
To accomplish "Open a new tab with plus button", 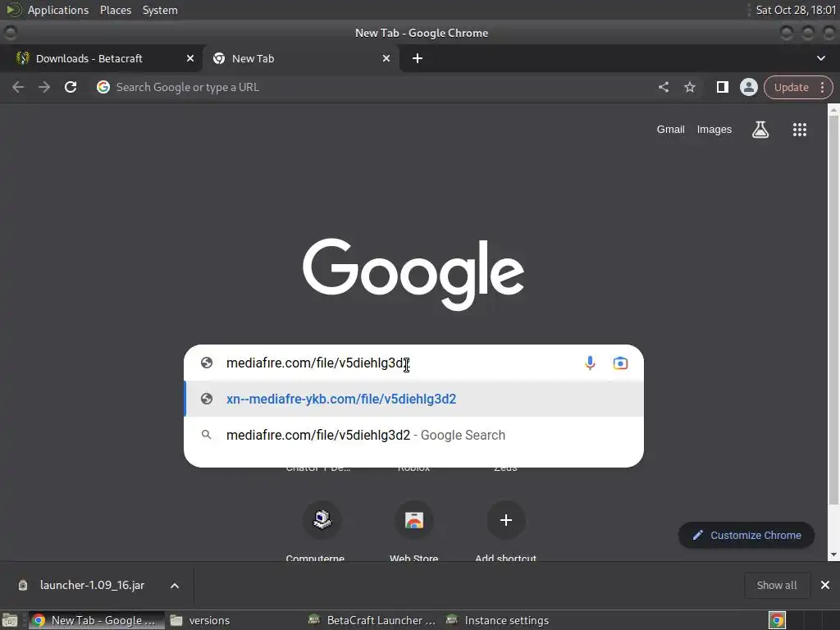I will pyautogui.click(x=418, y=58).
